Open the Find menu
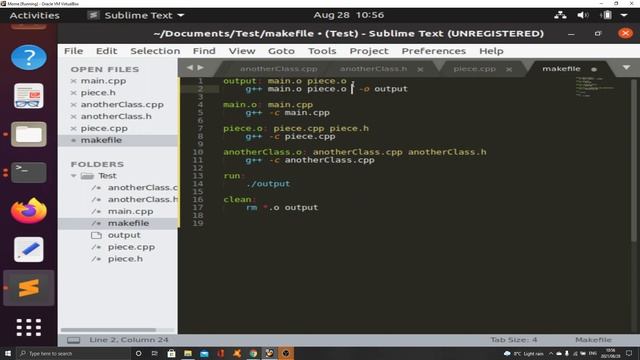The image size is (640, 360). 204,51
